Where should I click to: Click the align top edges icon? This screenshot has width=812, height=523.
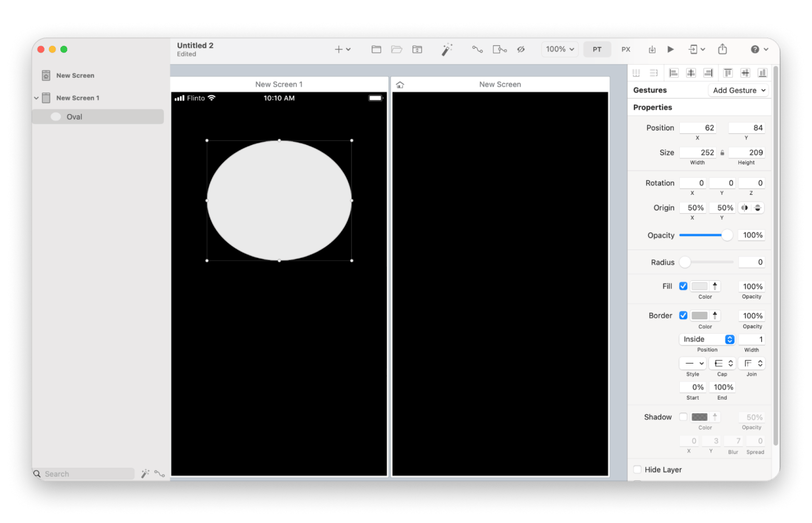728,73
